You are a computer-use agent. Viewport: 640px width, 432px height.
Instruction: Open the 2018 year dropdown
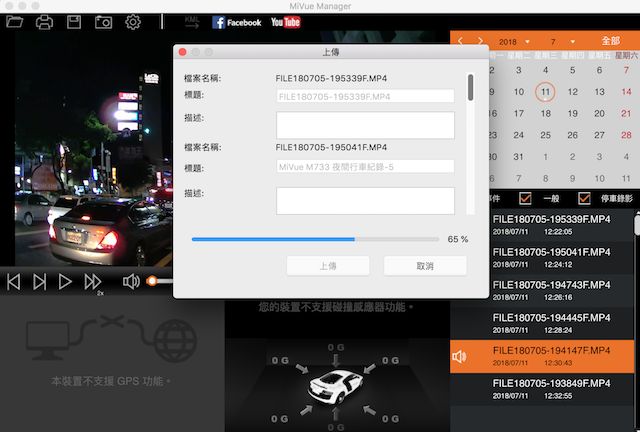514,42
